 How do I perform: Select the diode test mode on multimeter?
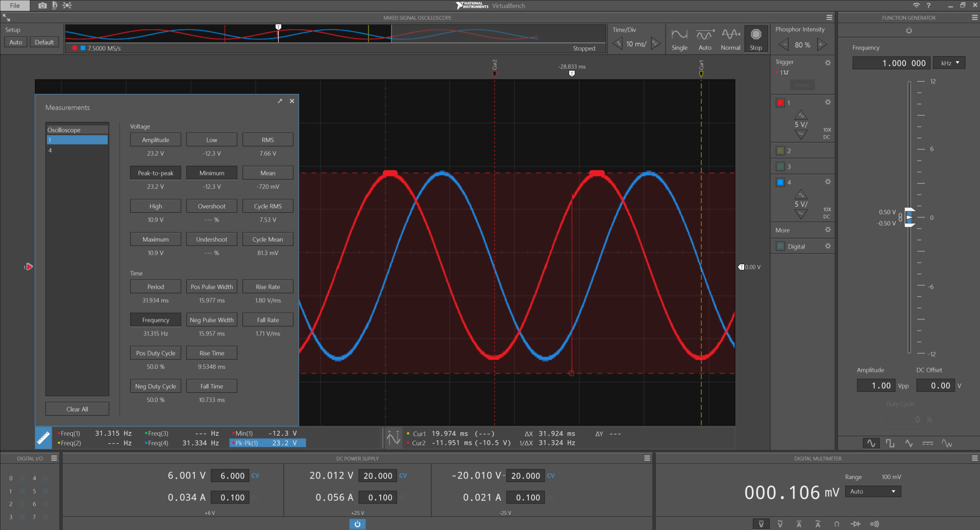(x=856, y=524)
